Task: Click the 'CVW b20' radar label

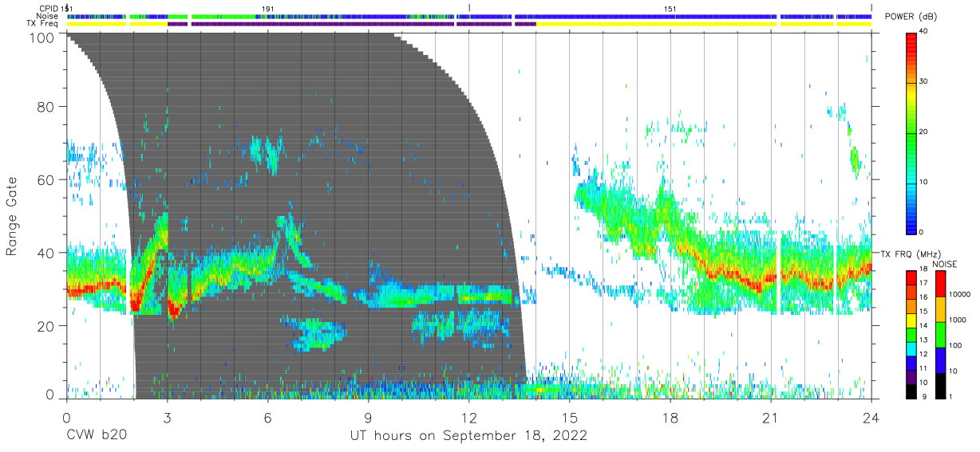Action: click(97, 436)
